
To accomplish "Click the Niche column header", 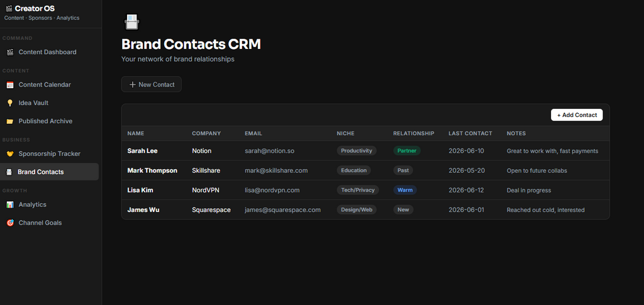I will [x=345, y=133].
